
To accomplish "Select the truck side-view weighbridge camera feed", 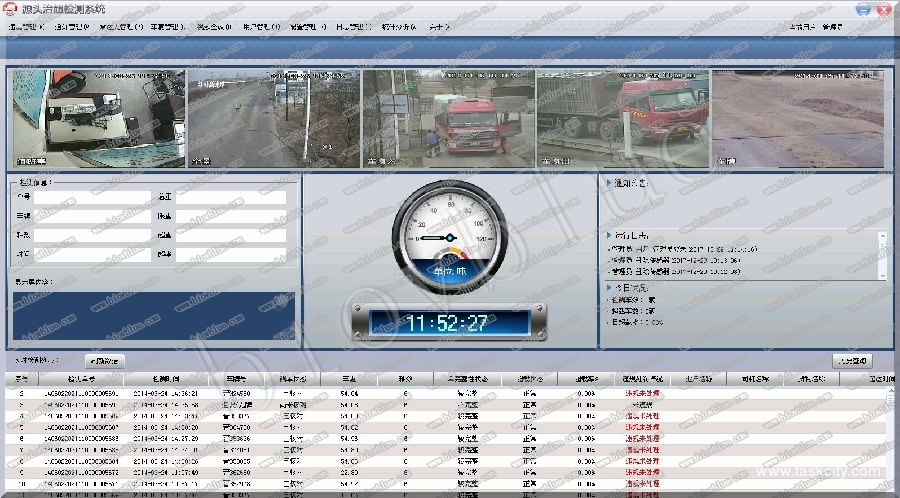I will (622, 118).
